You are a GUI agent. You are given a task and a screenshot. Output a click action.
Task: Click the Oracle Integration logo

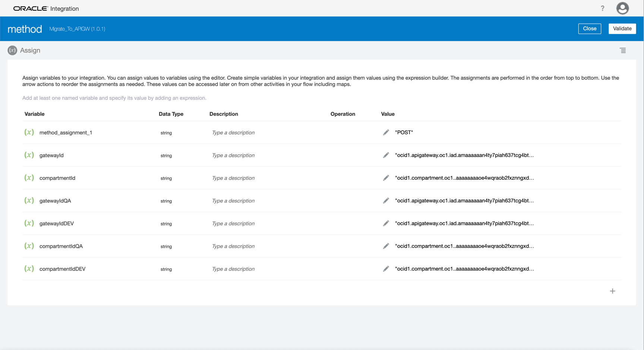point(46,9)
